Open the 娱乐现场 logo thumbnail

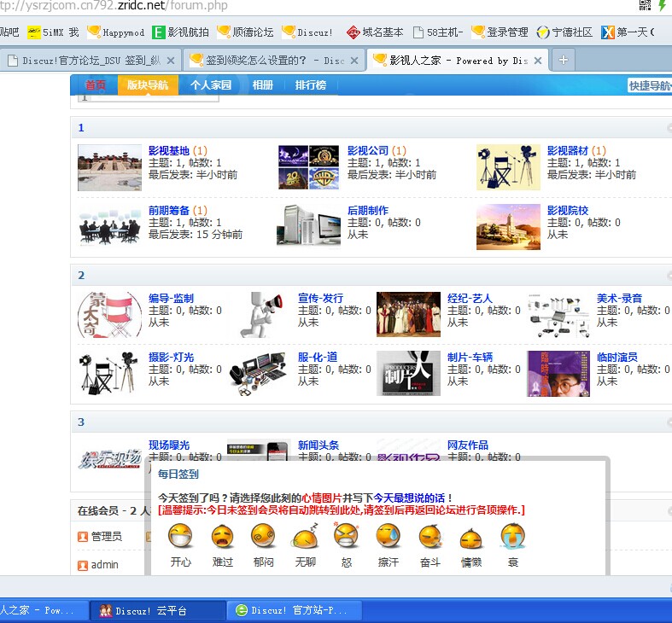109,460
